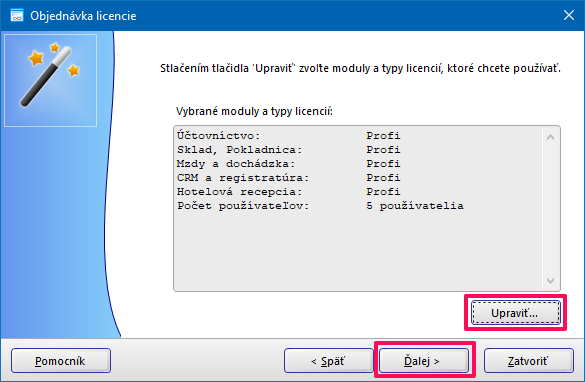This screenshot has height=382, width=585.
Task: Click the scroll down arrow of the module list
Action: [550, 281]
